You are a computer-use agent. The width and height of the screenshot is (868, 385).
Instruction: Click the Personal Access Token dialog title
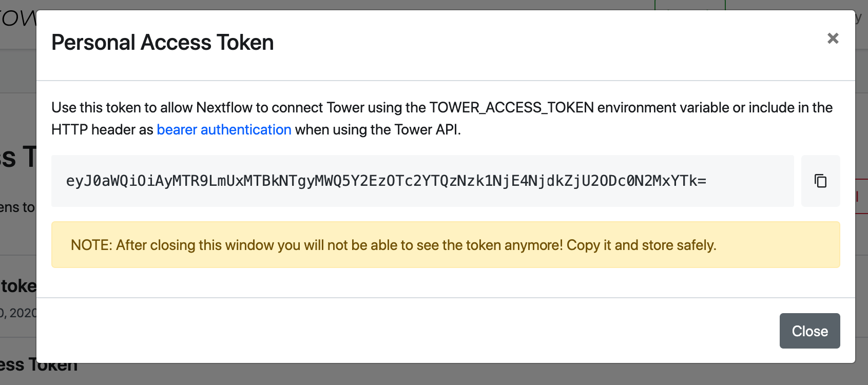[162, 43]
